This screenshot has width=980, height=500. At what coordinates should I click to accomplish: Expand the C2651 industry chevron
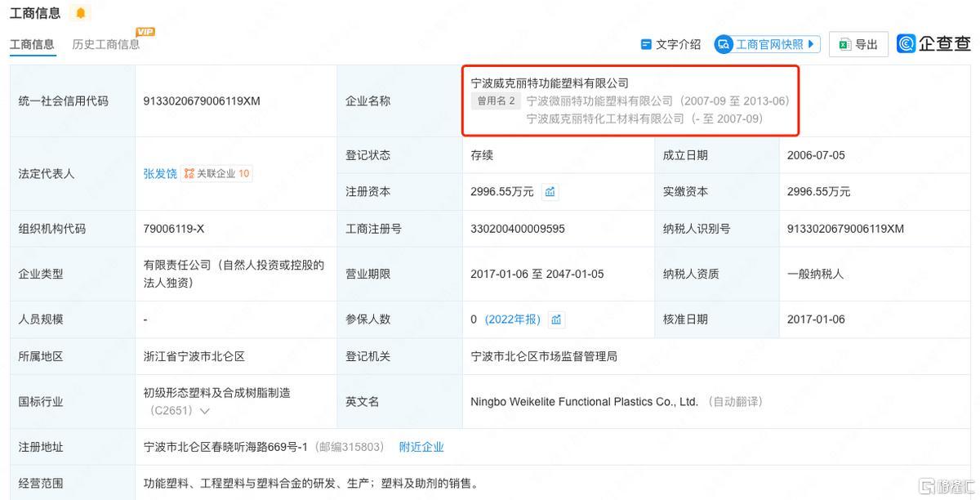[204, 411]
